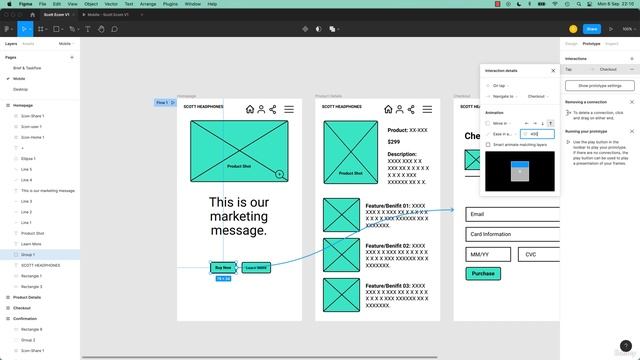Select the Pen tool
Image resolution: width=640 pixels, height=360 pixels.
[72, 29]
